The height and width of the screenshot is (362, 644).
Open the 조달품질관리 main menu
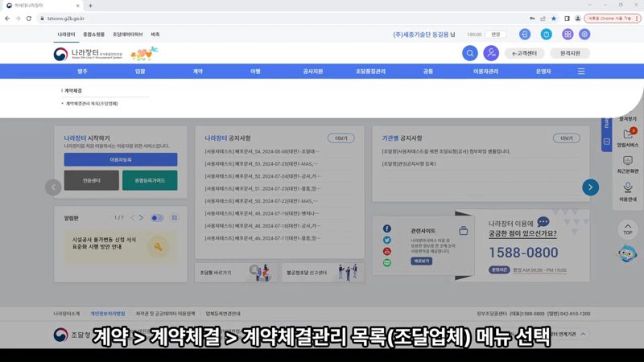[x=370, y=72]
